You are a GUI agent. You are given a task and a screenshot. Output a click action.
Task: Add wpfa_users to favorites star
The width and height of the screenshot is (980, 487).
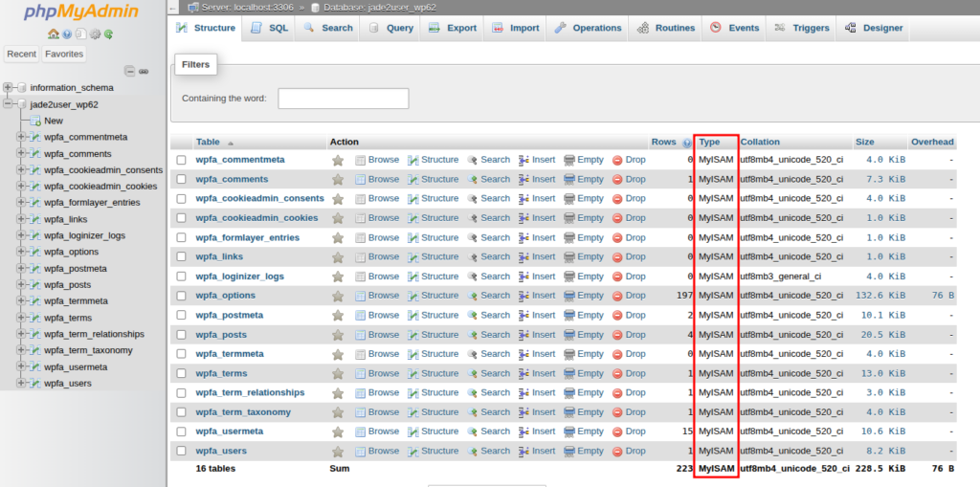click(338, 452)
